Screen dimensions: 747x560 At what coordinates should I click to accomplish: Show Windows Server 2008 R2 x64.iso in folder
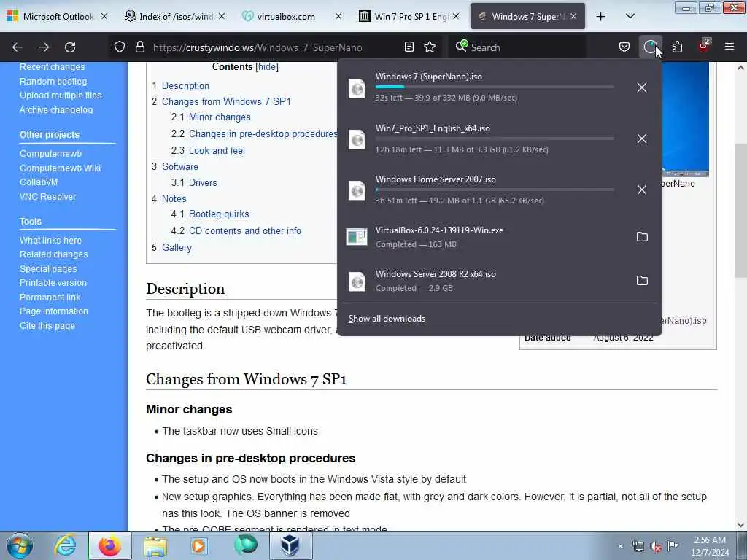[642, 281]
